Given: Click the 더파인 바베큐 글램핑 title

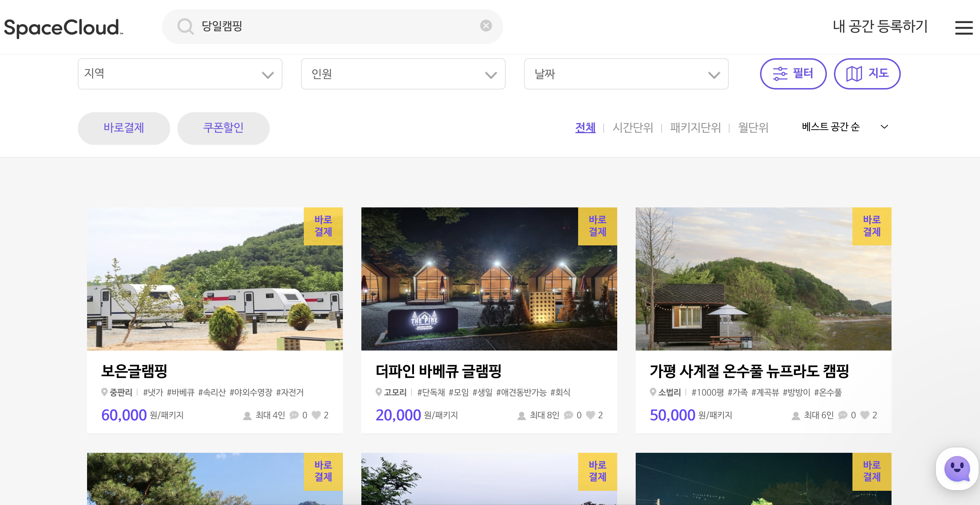Looking at the screenshot, I should 438,371.
